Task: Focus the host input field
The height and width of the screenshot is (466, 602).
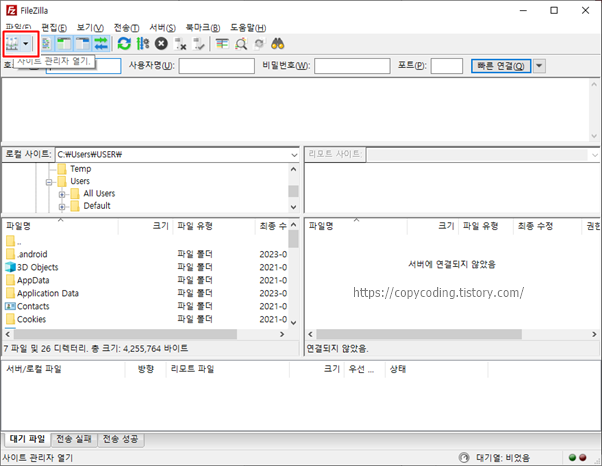Action: coord(84,66)
